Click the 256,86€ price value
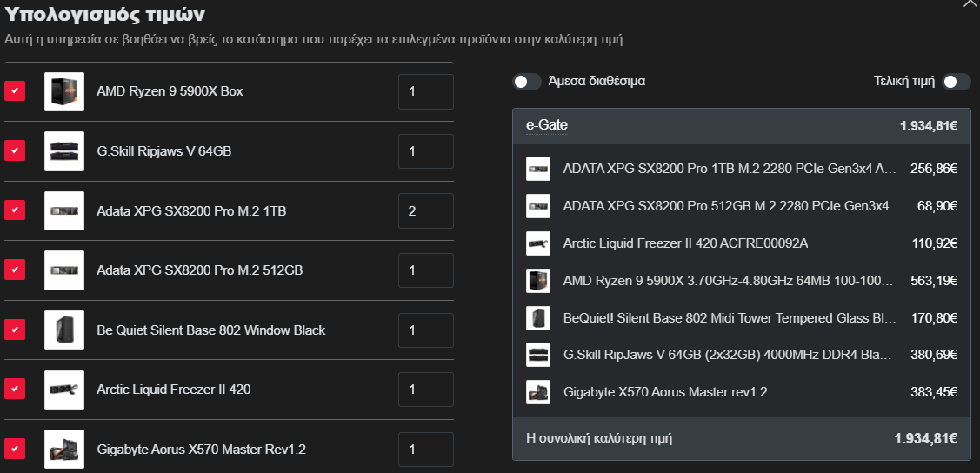Viewport: 980px width, 473px height. tap(934, 169)
